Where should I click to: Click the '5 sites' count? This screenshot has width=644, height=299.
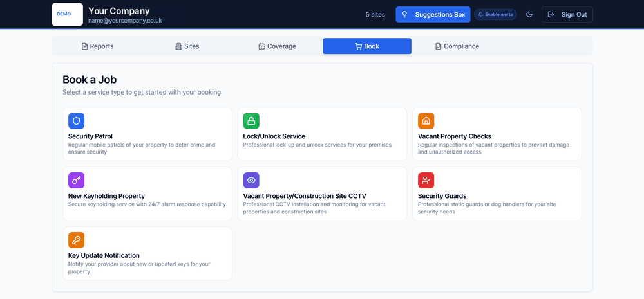coord(375,14)
